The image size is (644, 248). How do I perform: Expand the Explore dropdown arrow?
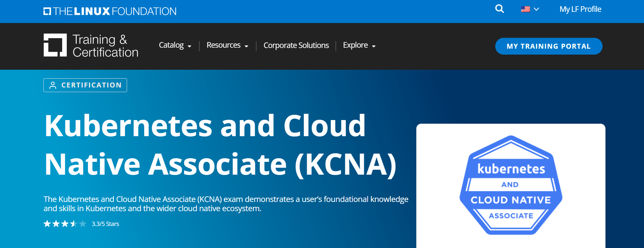(x=374, y=46)
